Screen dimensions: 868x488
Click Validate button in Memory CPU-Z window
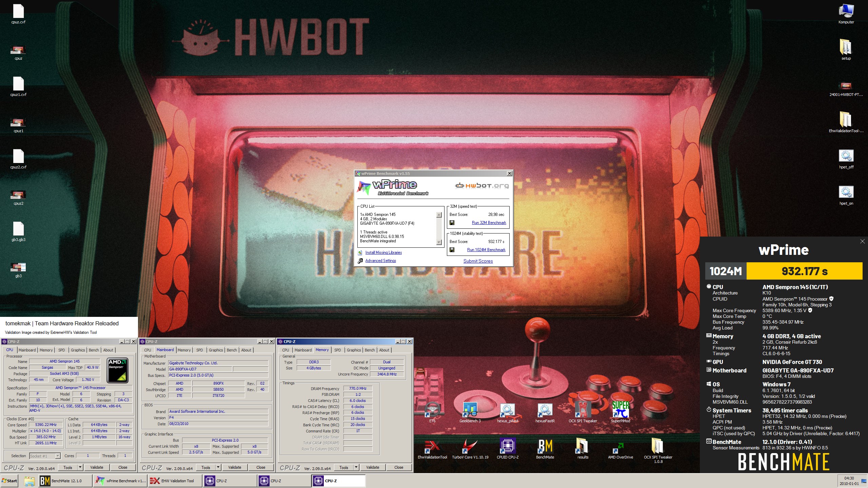tap(373, 467)
